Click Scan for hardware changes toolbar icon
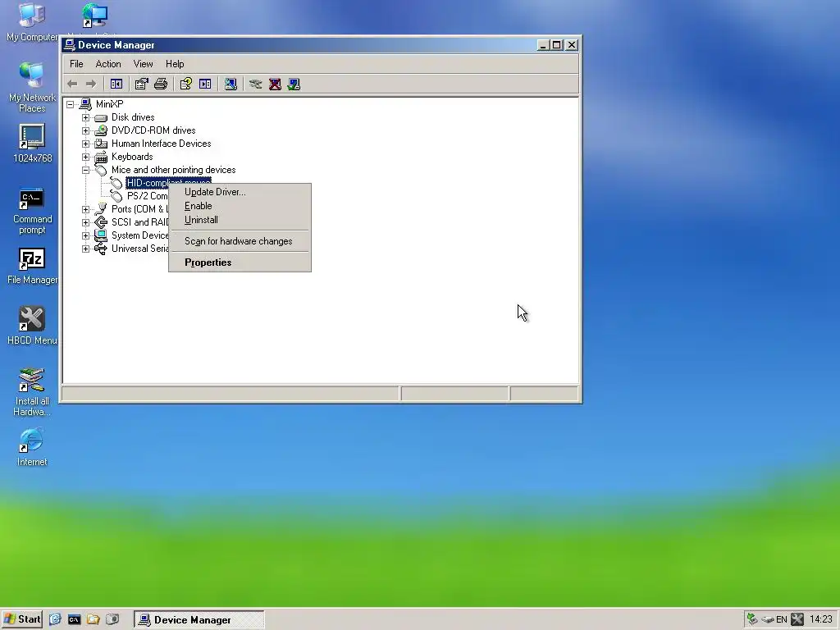This screenshot has height=630, width=840. 231,84
